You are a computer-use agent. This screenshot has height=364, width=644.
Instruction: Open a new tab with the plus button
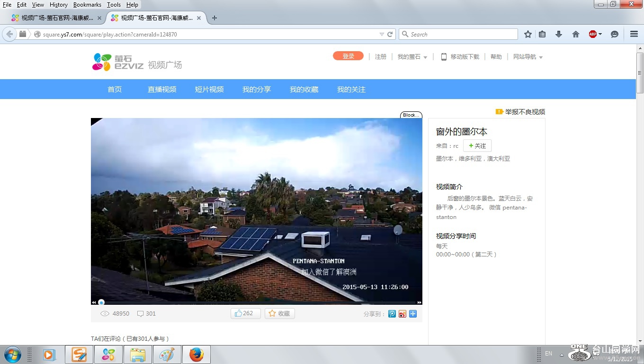point(215,18)
